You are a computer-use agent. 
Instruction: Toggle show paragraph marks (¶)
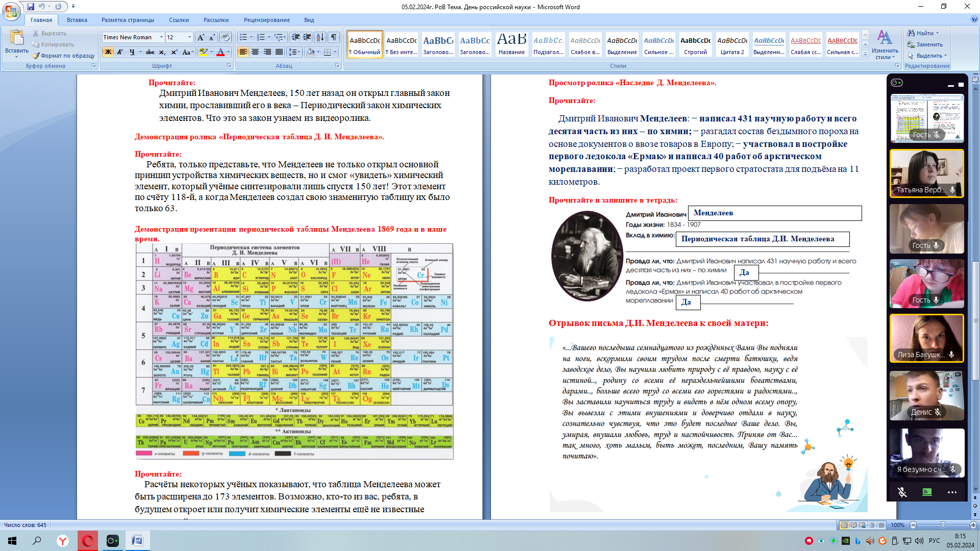click(333, 37)
